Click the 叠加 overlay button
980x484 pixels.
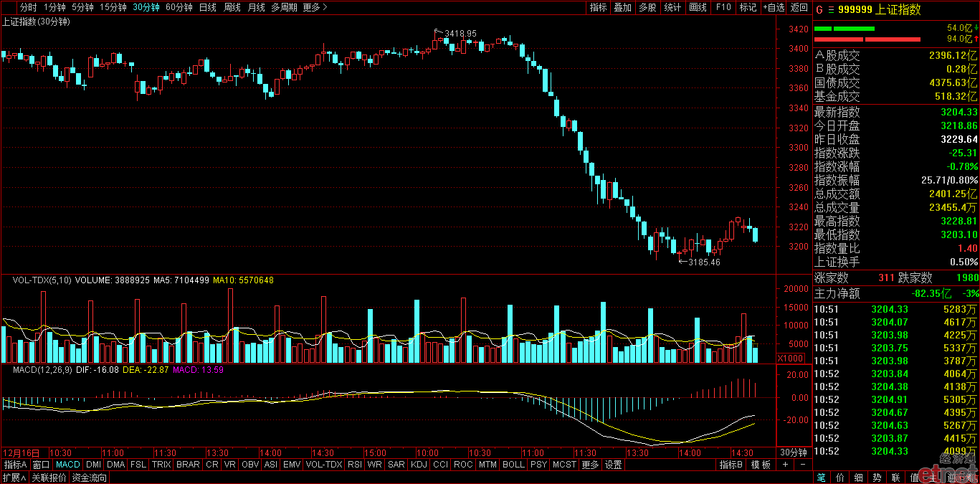pos(622,7)
